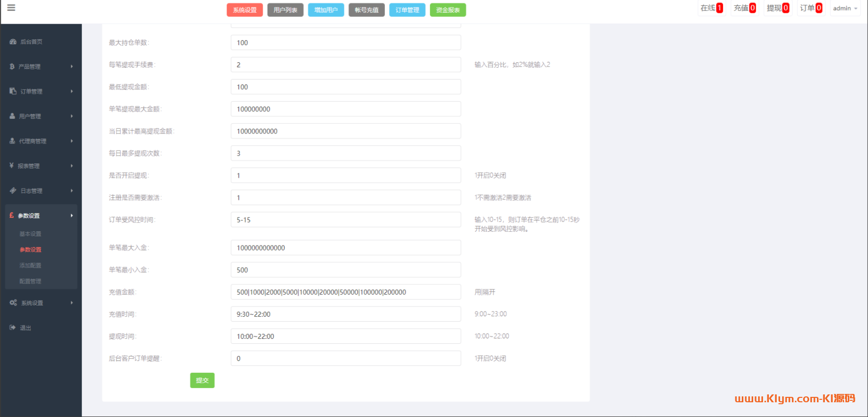868x417 pixels.
Task: Open the 基本设置 submenu item
Action: click(x=30, y=234)
